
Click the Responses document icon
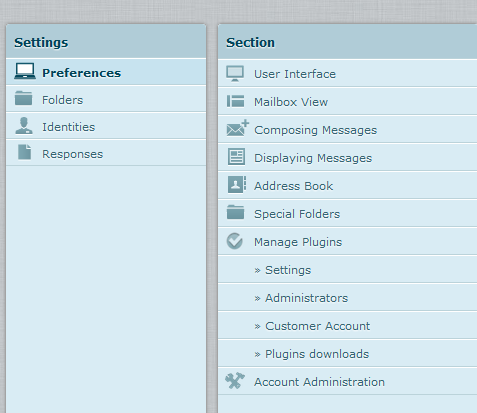pos(25,152)
